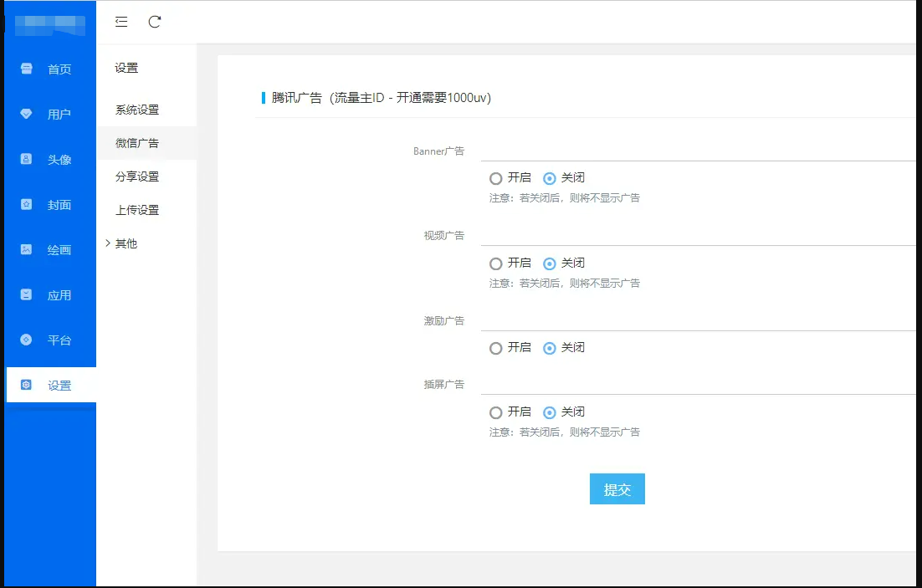The height and width of the screenshot is (588, 922).
Task: Select the 设置 menu label in sidebar
Action: click(59, 386)
